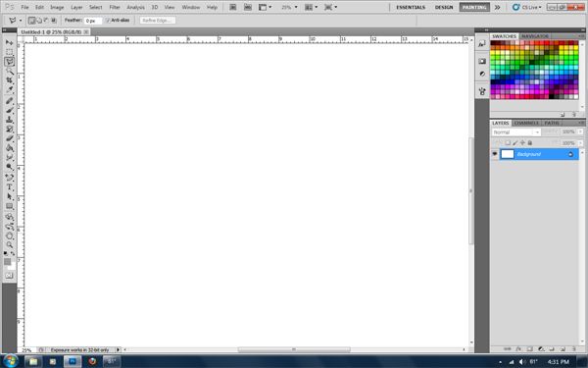This screenshot has width=588, height=368.
Task: Open the layer Opacity slider arrow
Action: pyautogui.click(x=580, y=131)
